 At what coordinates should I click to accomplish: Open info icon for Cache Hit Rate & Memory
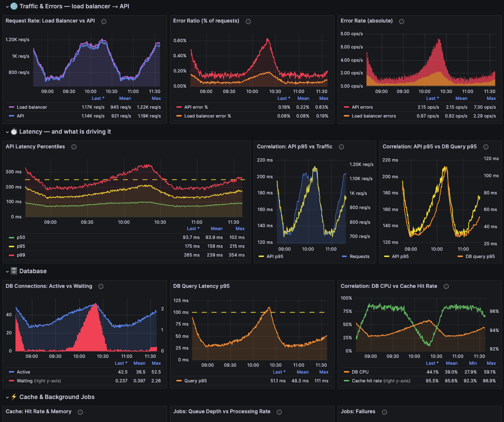coord(80,412)
